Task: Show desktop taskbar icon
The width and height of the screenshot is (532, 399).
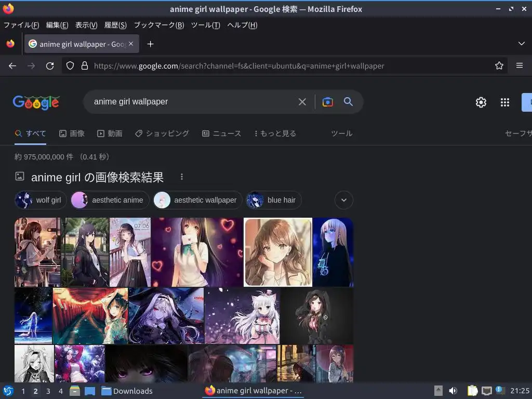Action: coord(89,391)
